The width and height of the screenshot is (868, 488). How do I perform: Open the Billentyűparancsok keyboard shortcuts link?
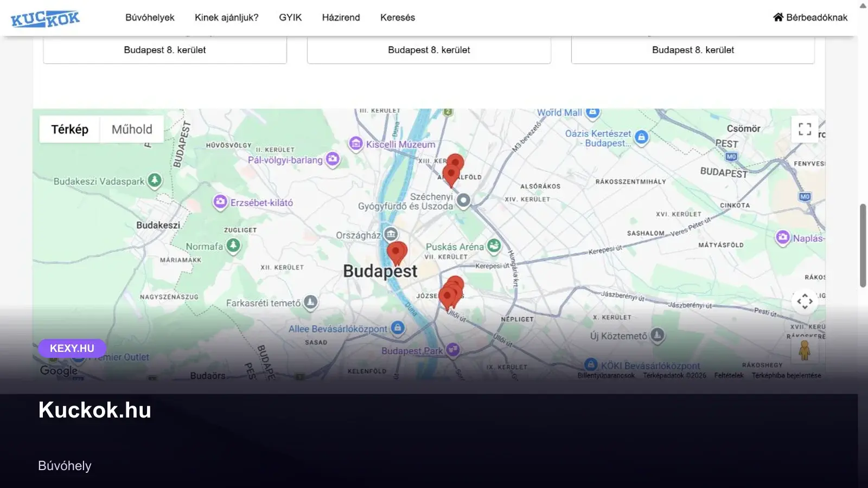tap(606, 375)
